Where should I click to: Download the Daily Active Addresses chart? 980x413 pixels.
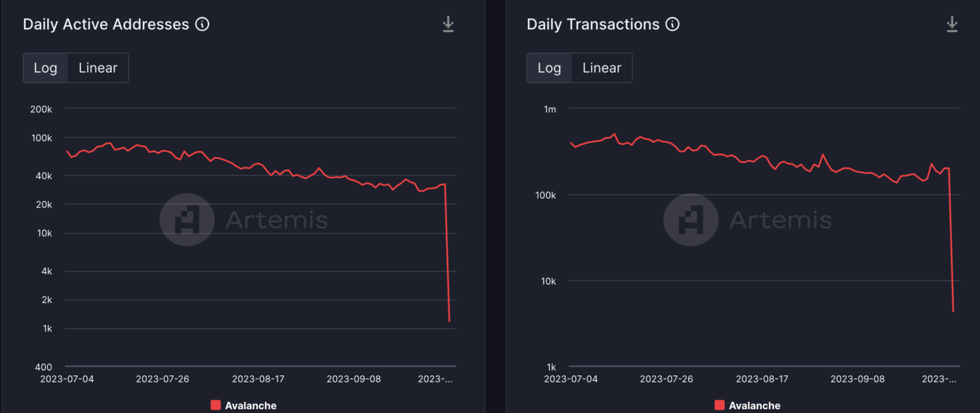[449, 24]
